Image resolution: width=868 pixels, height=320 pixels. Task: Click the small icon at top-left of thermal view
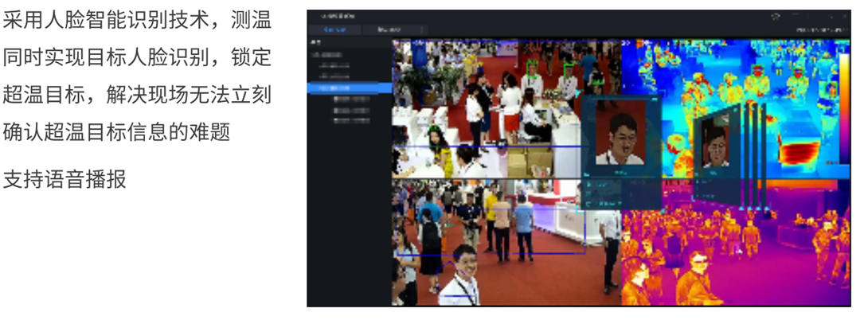[626, 44]
